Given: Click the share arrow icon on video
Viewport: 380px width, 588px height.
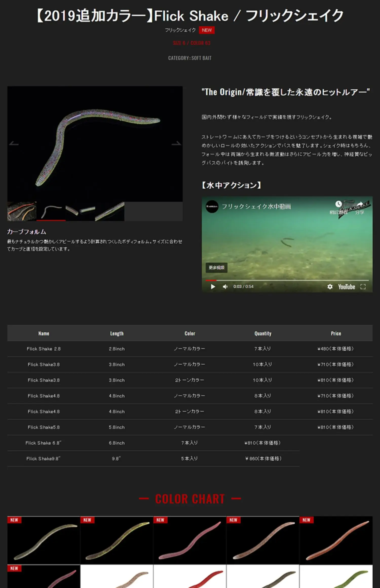Looking at the screenshot, I should pos(360,204).
